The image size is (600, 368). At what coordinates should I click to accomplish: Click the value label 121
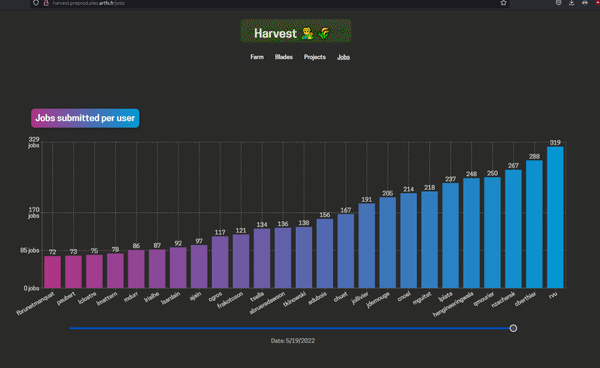point(241,230)
